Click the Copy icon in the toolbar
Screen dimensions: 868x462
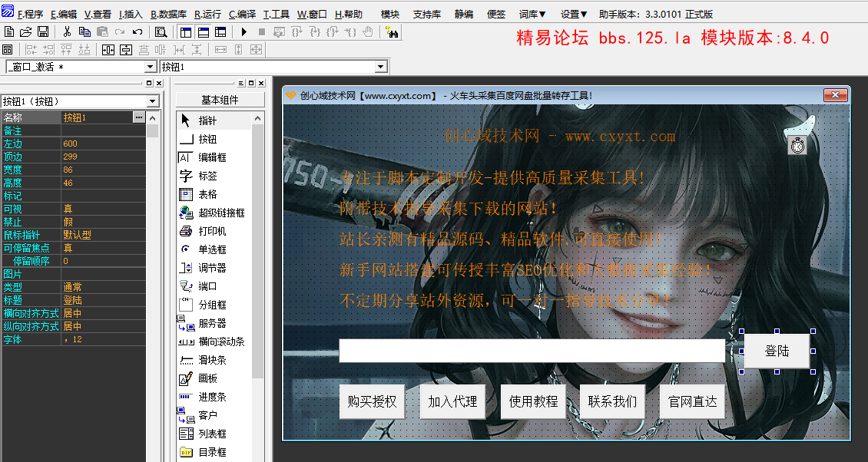click(x=84, y=32)
